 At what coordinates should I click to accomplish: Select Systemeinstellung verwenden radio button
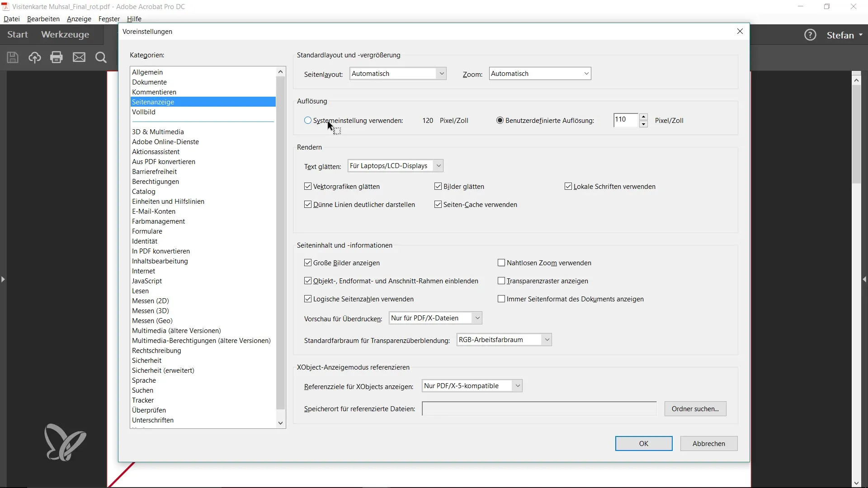pos(308,120)
